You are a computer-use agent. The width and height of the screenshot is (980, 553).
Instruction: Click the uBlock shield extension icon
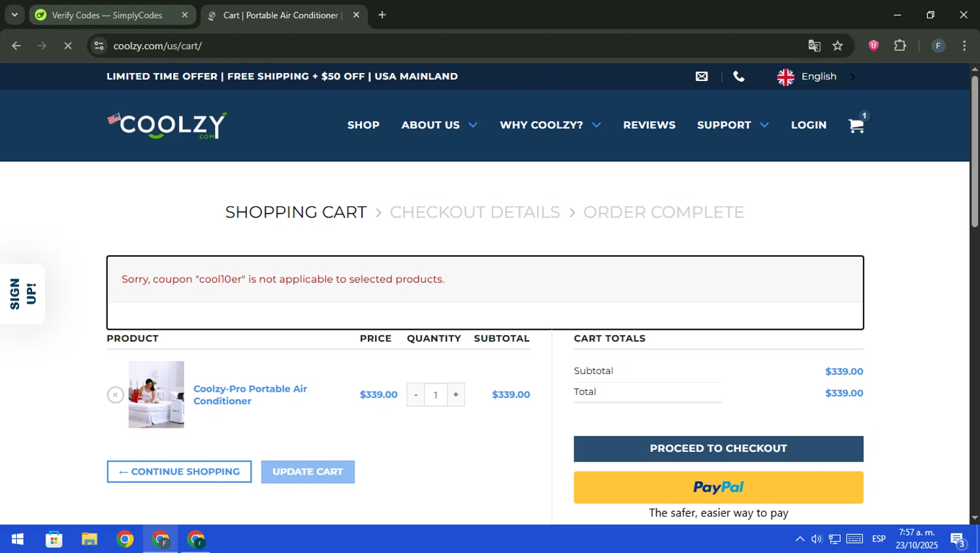(x=874, y=46)
